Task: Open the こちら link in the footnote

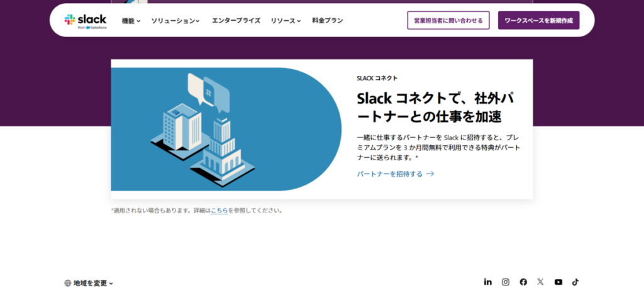Action: point(219,211)
